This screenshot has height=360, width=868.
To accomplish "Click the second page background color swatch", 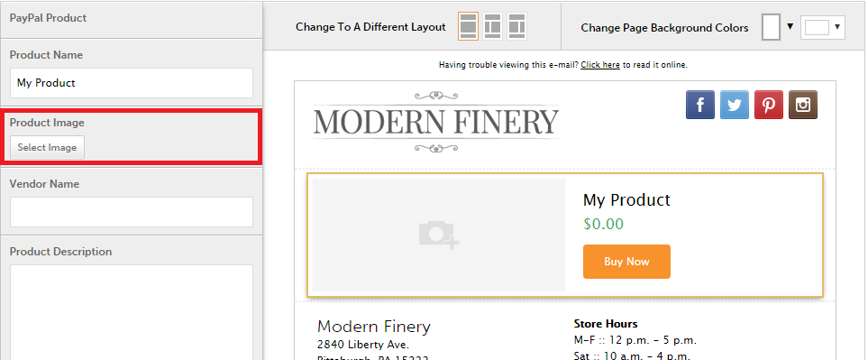I will click(817, 27).
